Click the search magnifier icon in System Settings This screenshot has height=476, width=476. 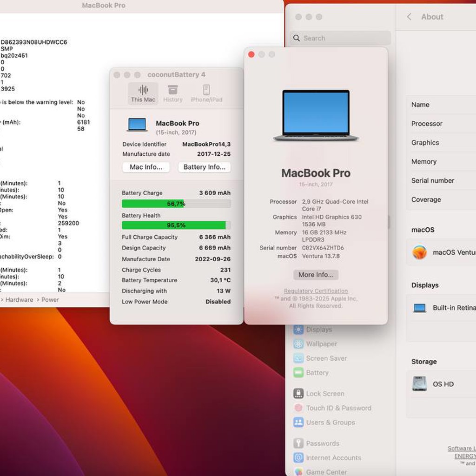tap(296, 38)
